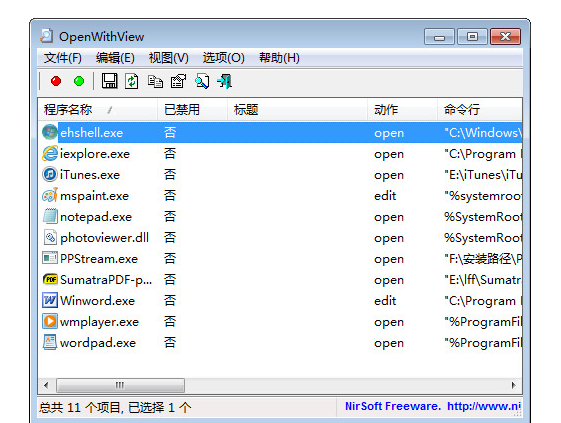Screen dimensions: 561x423
Task: Select the PPStream.exe row name
Action: (x=99, y=259)
